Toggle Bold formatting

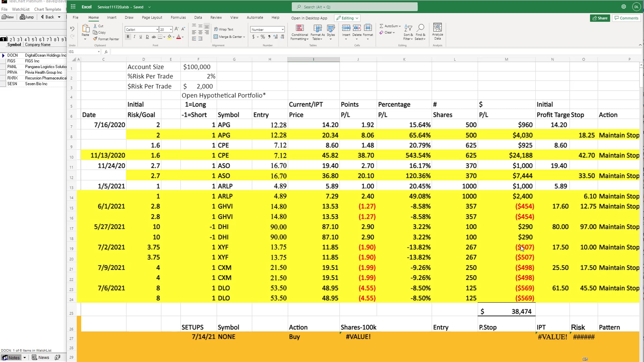128,37
